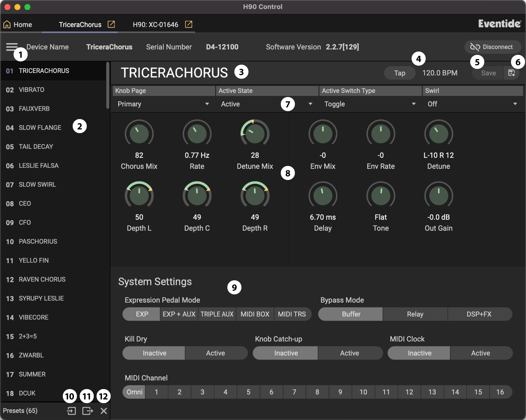The height and width of the screenshot is (420, 526).
Task: Click the Env Rate knob
Action: pyautogui.click(x=381, y=134)
